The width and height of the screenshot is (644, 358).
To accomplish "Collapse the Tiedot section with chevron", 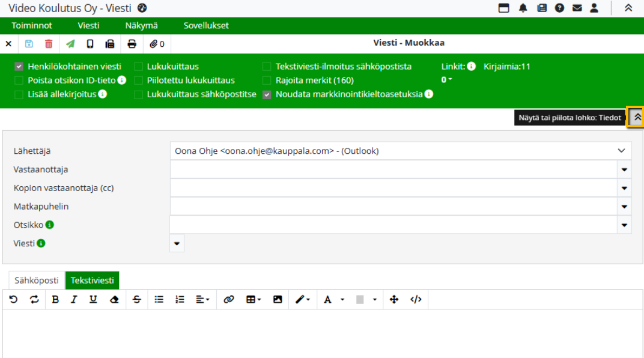I will point(637,118).
